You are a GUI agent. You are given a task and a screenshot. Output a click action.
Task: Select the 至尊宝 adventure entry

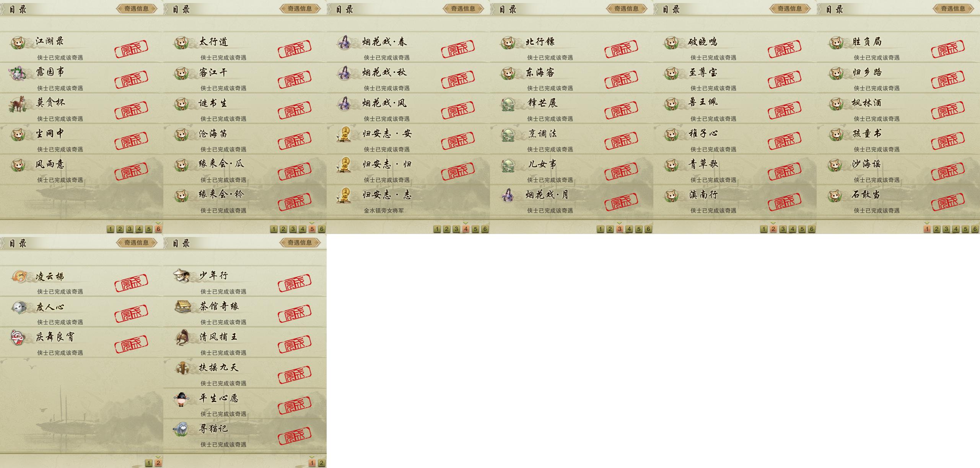coord(735,78)
